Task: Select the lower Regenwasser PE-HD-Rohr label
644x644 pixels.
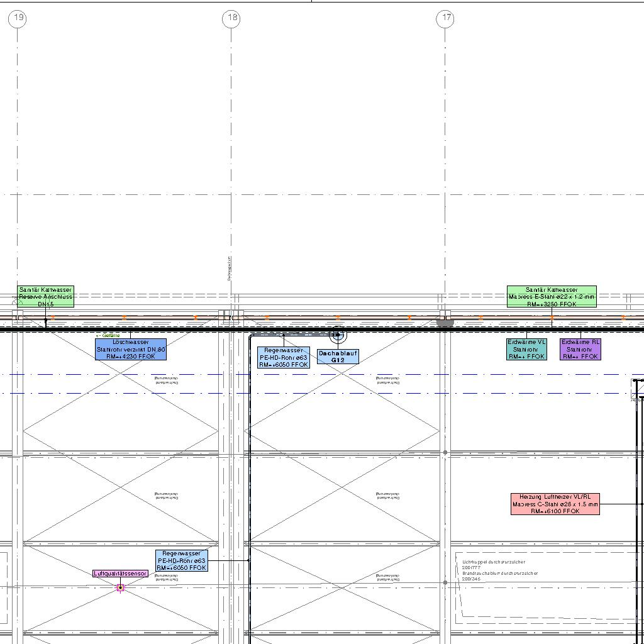Action: coord(181,560)
